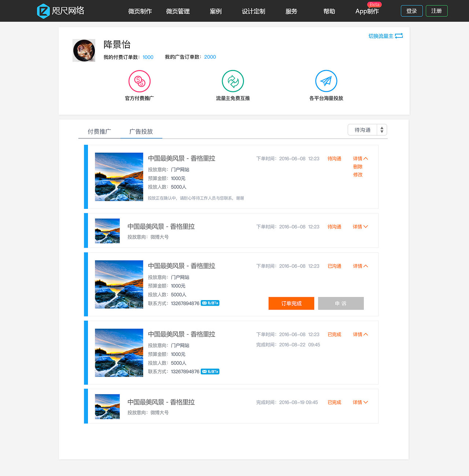
Task: Click the 投放正在确认中 notice text
Action: click(x=196, y=198)
